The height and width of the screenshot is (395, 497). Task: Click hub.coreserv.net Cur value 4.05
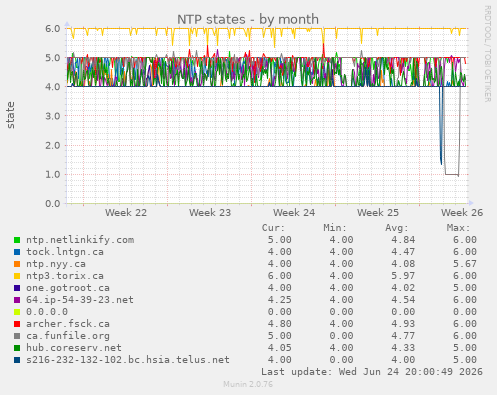pos(280,348)
